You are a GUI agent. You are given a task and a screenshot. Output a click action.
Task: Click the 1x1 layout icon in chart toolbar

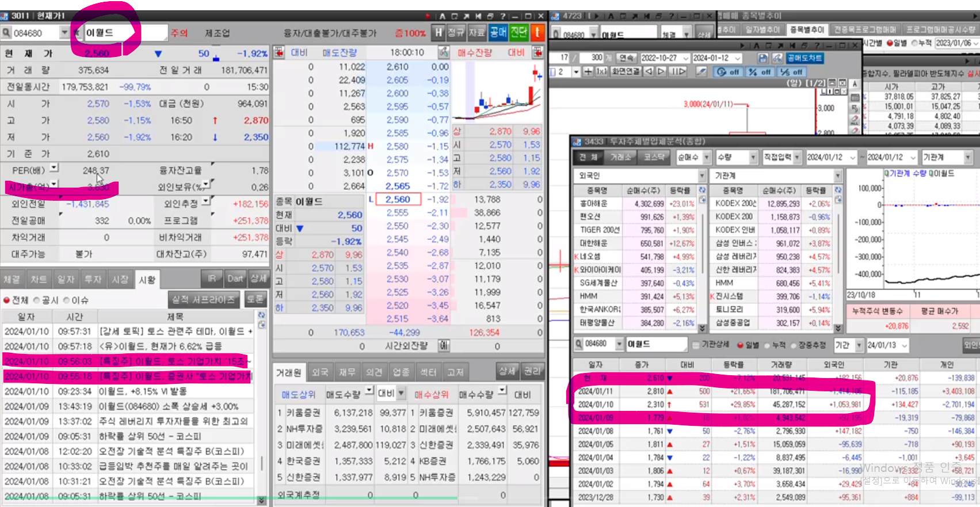(x=601, y=71)
